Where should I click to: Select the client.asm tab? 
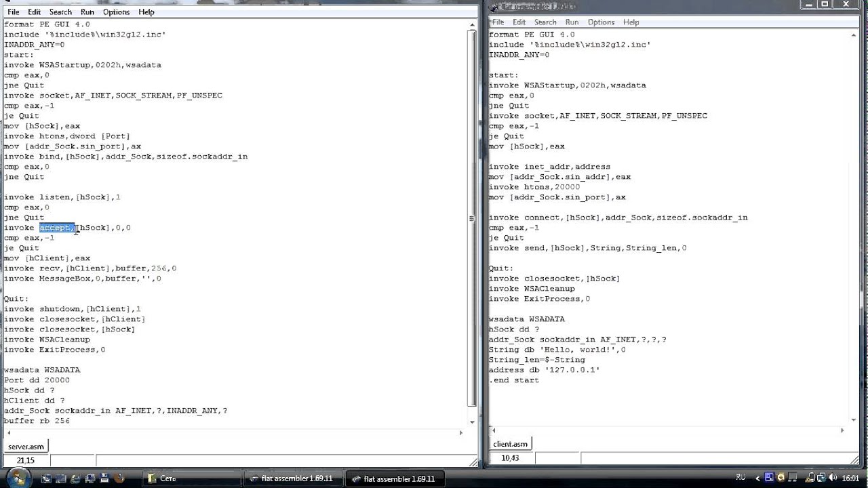(x=510, y=444)
